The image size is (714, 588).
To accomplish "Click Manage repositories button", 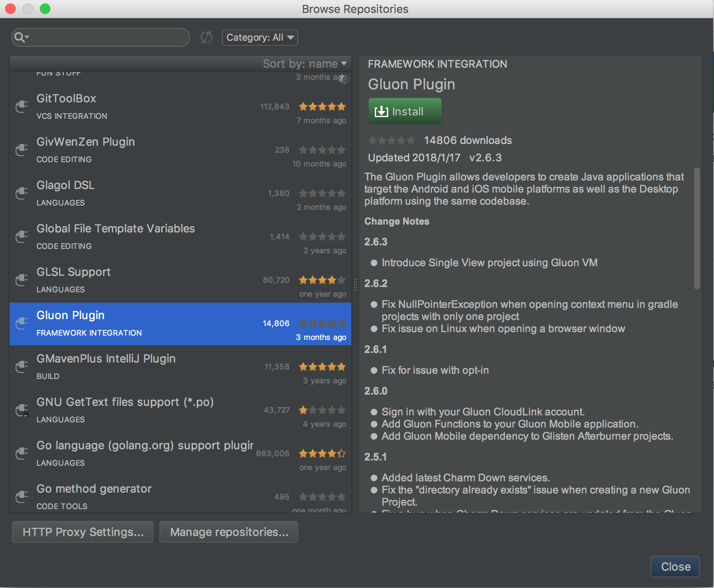I will pos(229,532).
